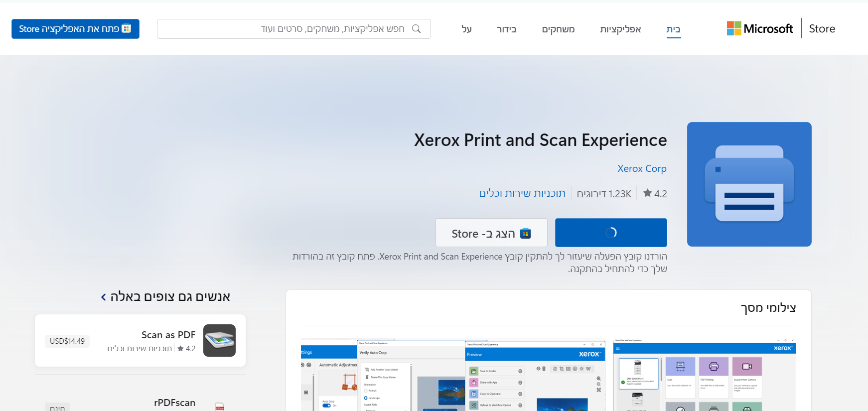Open the 'משחקים' games tab
The height and width of the screenshot is (411, 868).
[x=558, y=29]
